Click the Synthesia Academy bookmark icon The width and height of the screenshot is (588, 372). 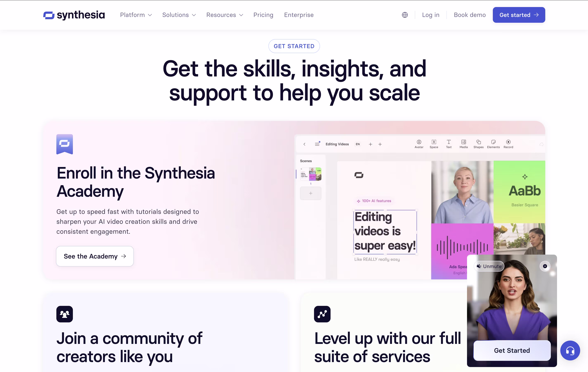pos(64,144)
